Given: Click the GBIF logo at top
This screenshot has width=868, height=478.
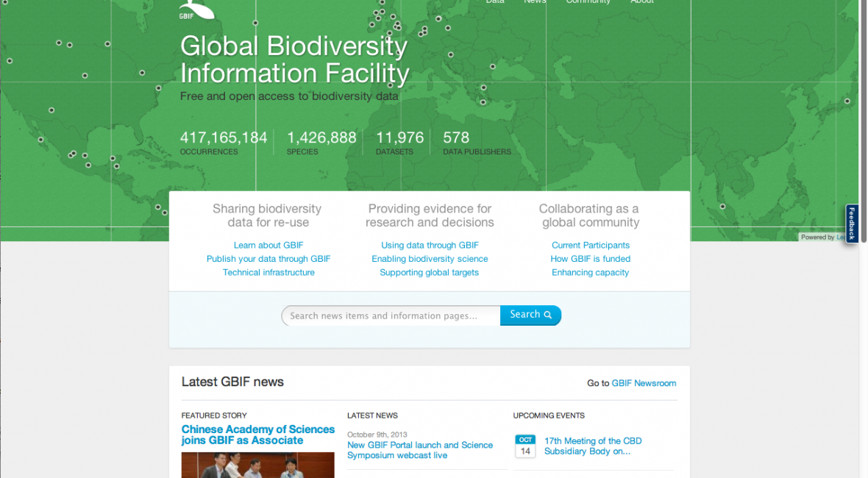Looking at the screenshot, I should [x=196, y=10].
